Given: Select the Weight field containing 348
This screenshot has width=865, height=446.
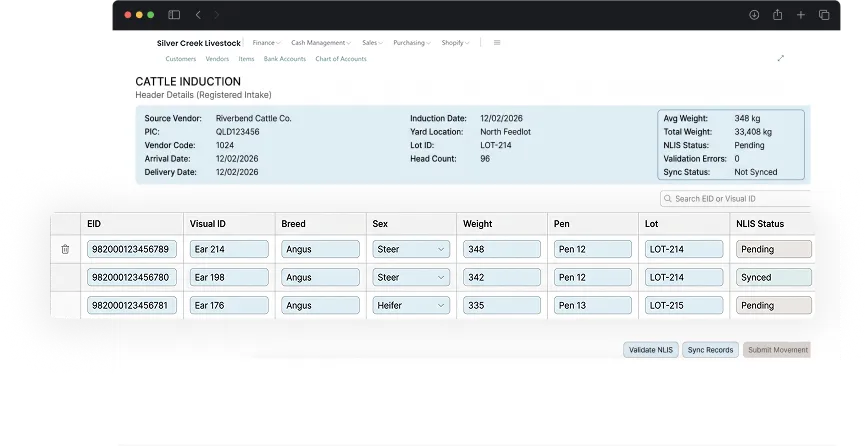Looking at the screenshot, I should tap(502, 249).
